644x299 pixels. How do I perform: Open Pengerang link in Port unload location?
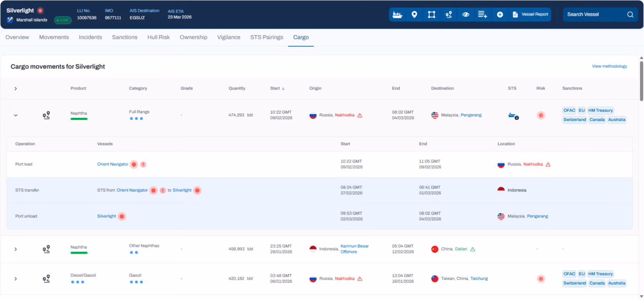537,216
